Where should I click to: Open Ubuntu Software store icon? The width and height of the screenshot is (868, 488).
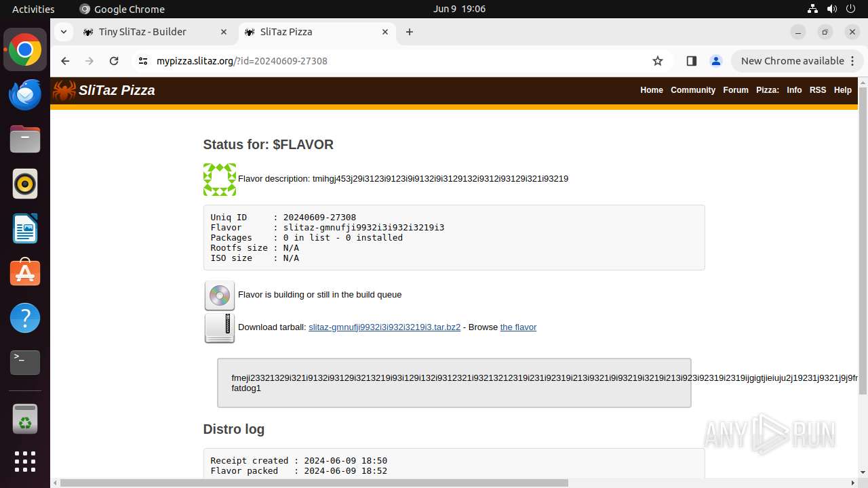coord(25,273)
